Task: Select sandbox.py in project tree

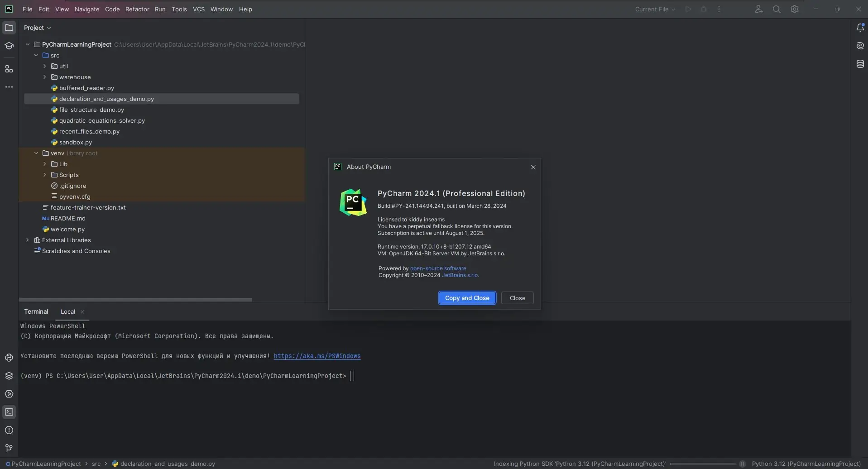Action: coord(72,142)
